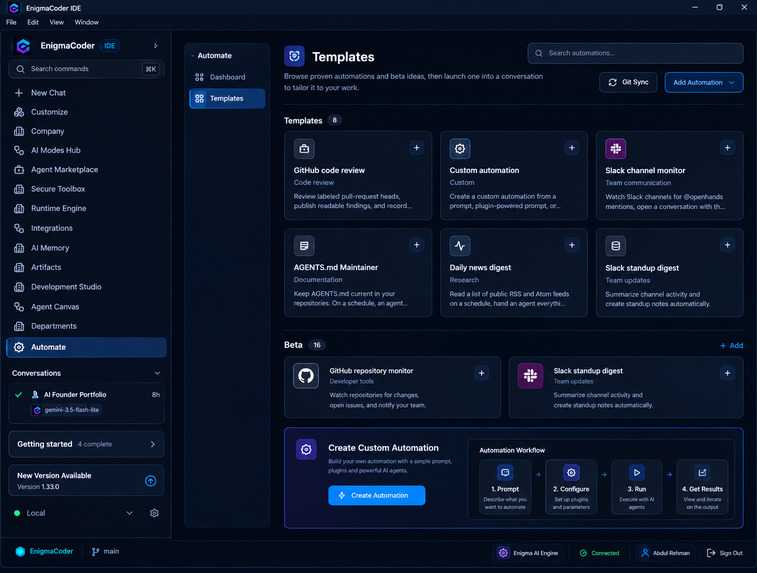Open the View menu

56,22
